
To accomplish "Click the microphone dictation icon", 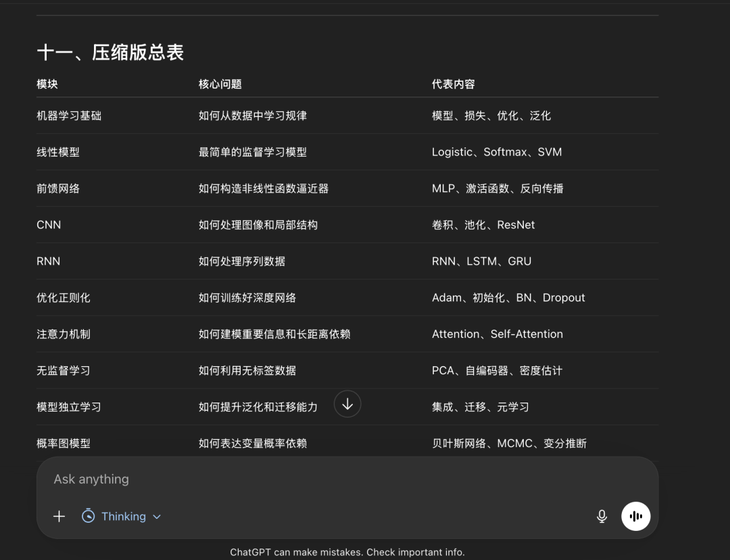I will (602, 515).
